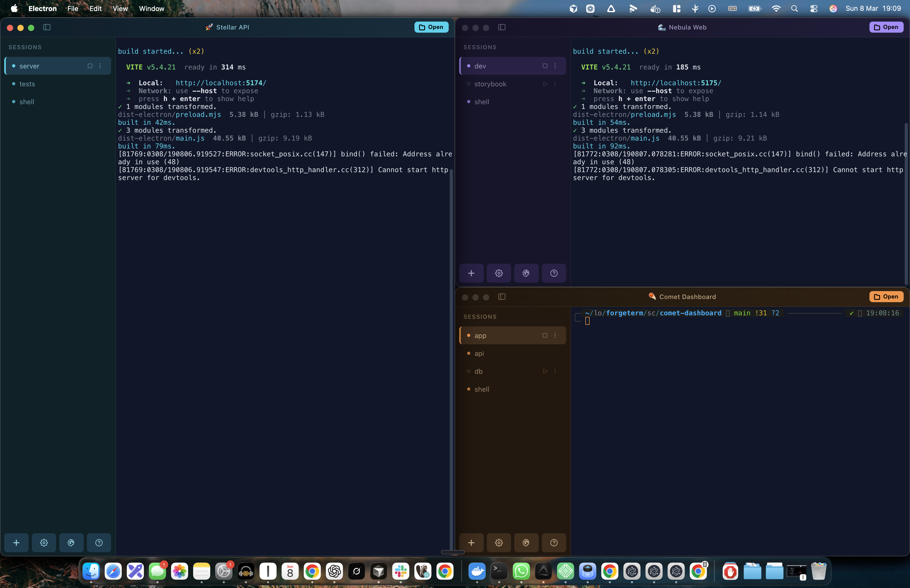Viewport: 910px width, 588px height.
Task: Open settings with the gear icon in Stellar API
Action: pos(44,542)
